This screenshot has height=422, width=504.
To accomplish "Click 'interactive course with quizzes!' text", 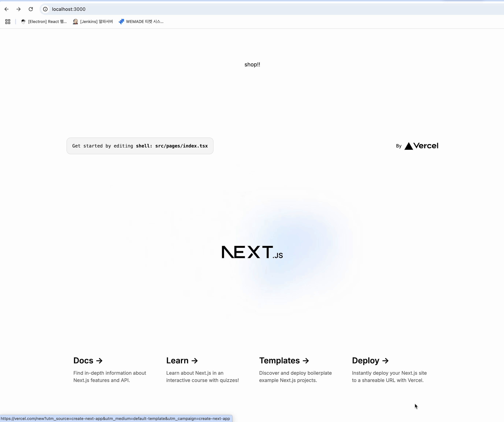I will click(x=203, y=380).
